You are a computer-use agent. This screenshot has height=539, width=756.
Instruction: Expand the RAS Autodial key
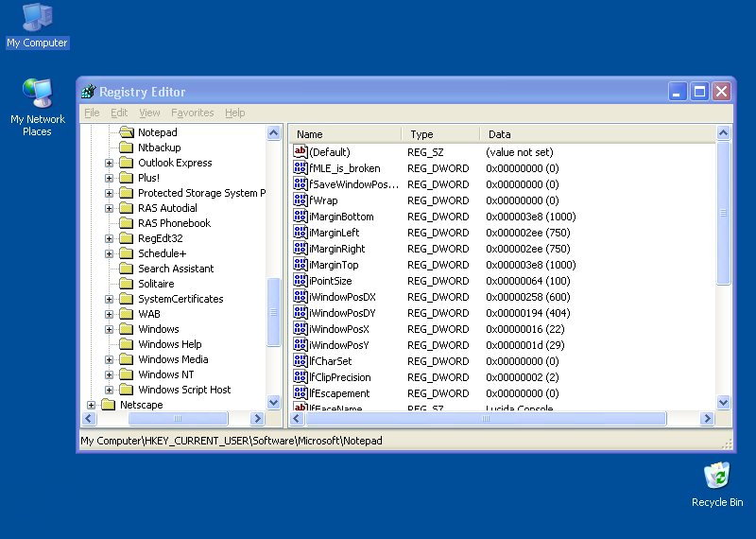109,208
